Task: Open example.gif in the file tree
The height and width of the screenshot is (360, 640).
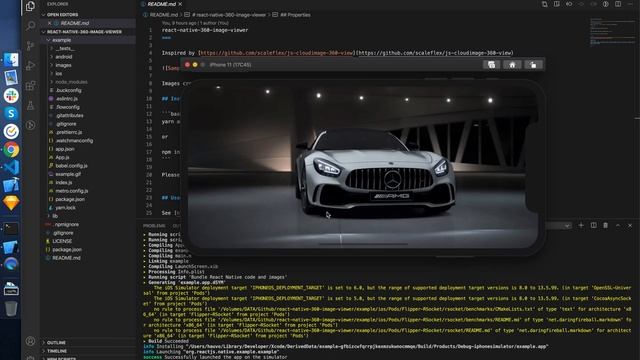Action: 68,174
